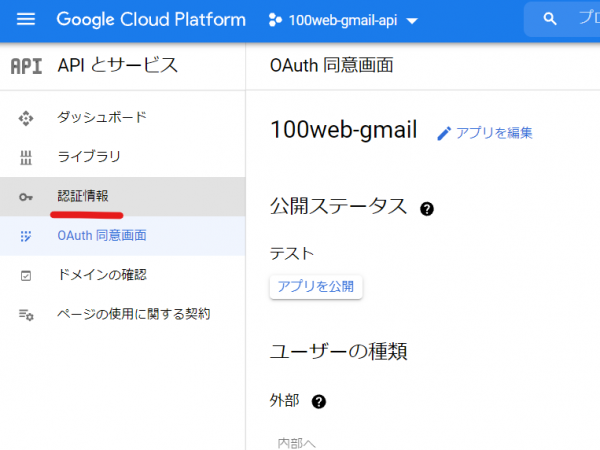
Task: Select the 認証情報 menu item
Action: coord(122,197)
